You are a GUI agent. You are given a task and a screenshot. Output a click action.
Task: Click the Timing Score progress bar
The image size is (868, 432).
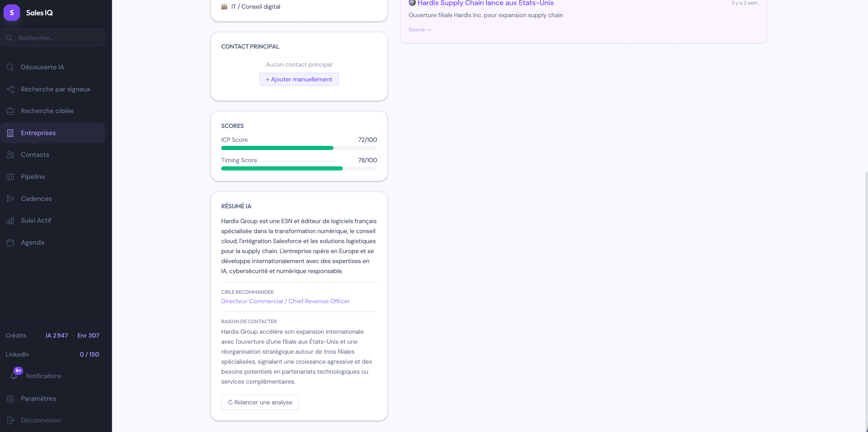tap(299, 169)
